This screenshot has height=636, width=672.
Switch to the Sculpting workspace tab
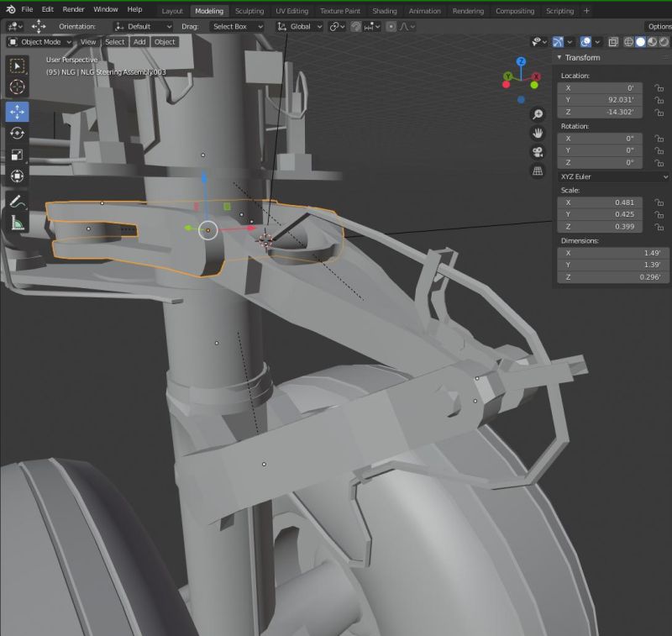click(x=249, y=11)
